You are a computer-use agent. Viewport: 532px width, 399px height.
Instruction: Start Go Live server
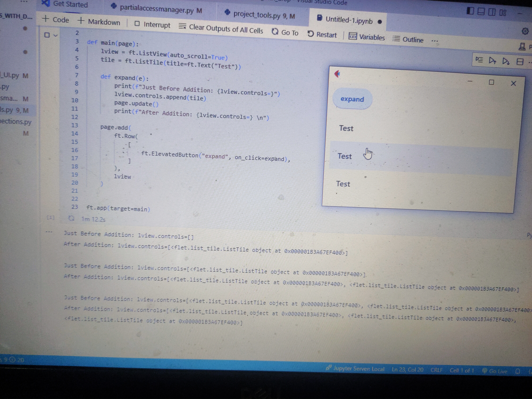(495, 371)
